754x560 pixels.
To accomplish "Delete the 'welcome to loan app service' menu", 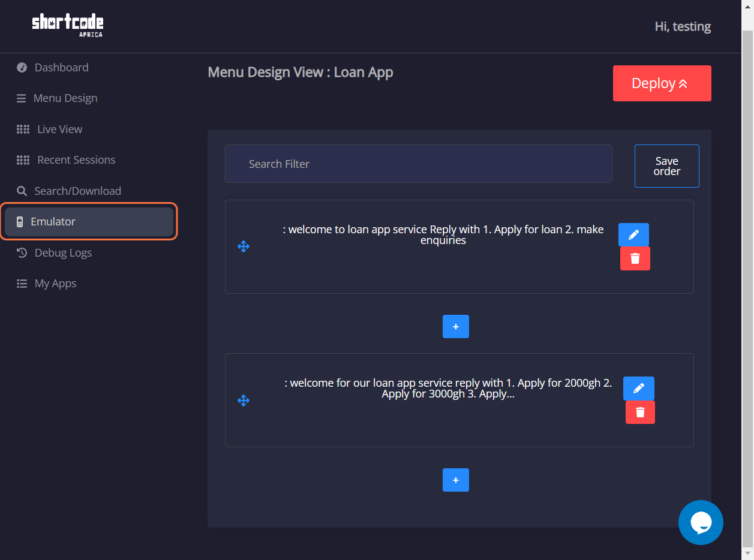I will click(635, 258).
